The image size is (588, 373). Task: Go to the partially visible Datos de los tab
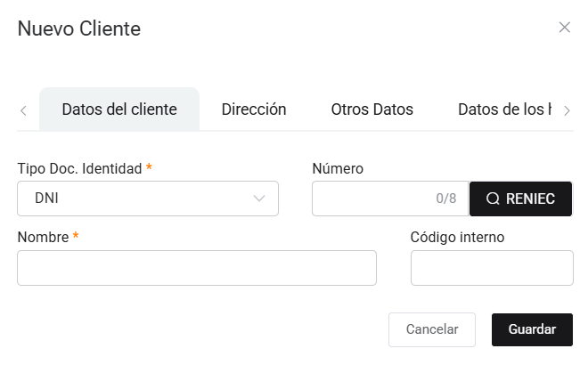click(503, 109)
